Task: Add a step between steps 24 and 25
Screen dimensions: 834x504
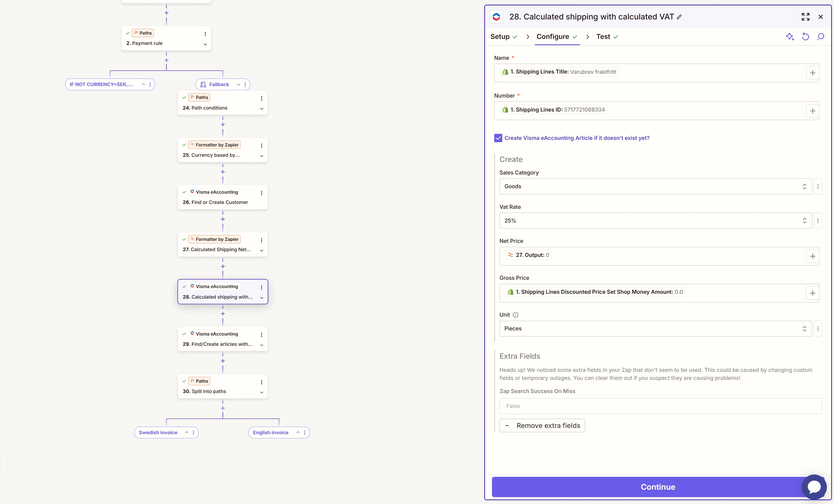Action: point(223,124)
